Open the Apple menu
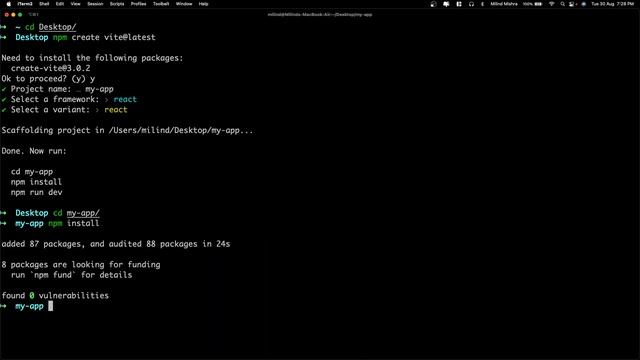This screenshot has height=360, width=640. [x=9, y=4]
